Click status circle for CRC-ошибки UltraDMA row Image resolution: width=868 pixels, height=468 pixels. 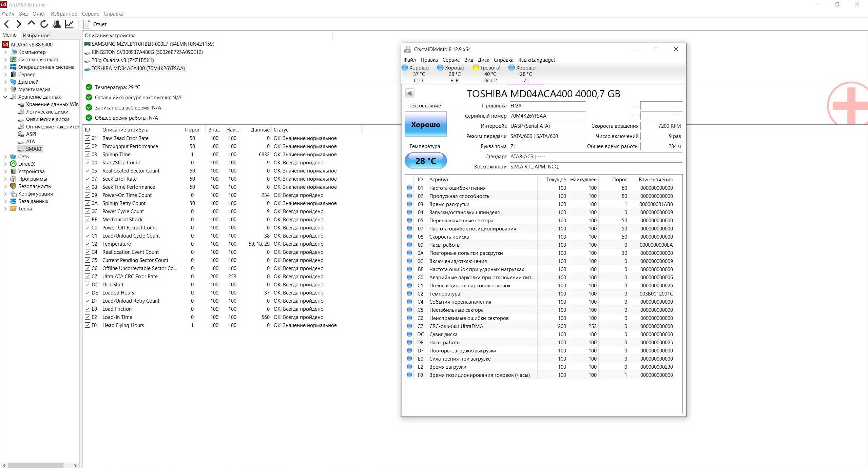click(409, 326)
